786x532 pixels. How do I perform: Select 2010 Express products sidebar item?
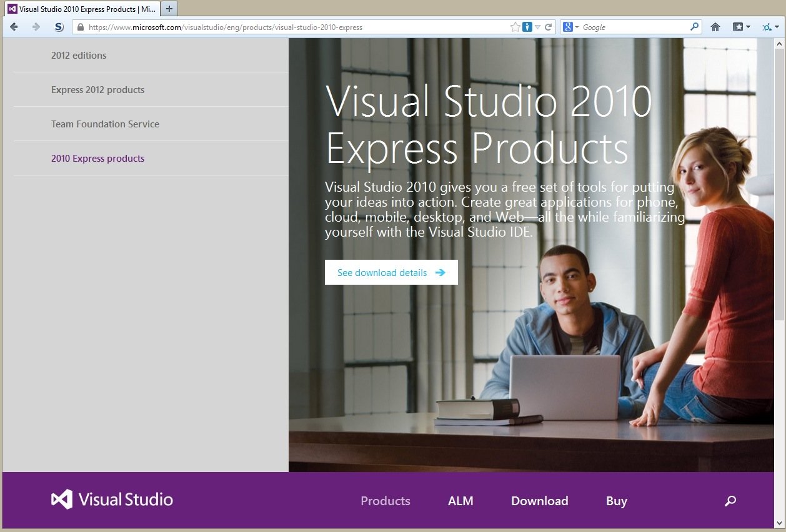point(97,159)
